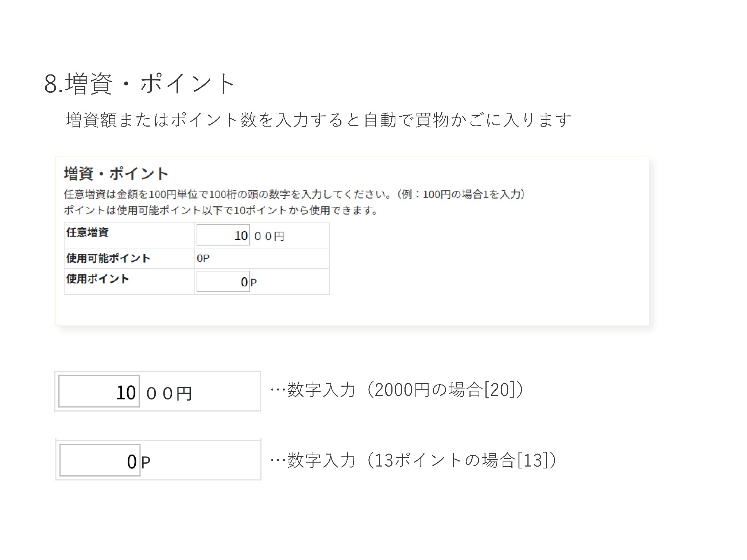
Task: Click the bold 増資・ポイント panel heading
Action: pyautogui.click(x=116, y=174)
